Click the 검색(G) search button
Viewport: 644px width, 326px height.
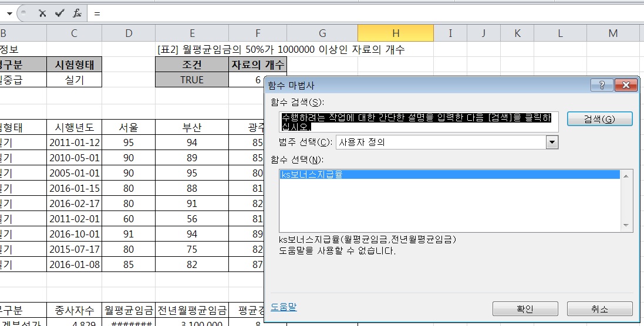tap(599, 119)
